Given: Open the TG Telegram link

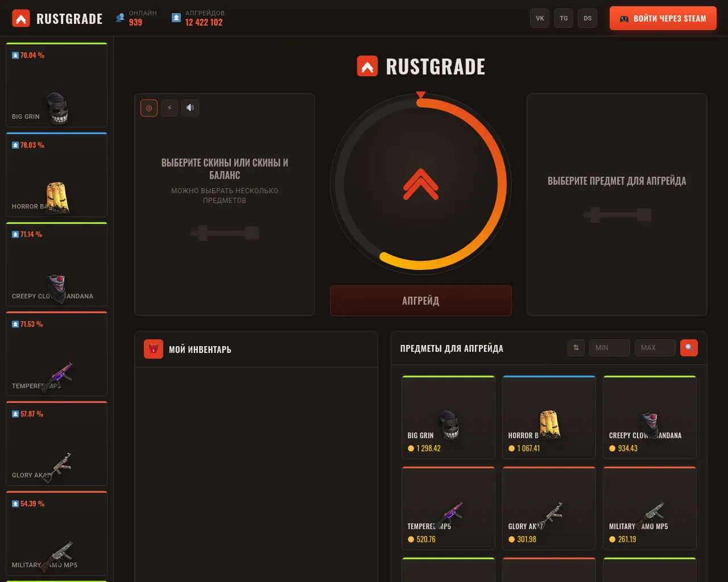Looking at the screenshot, I should pyautogui.click(x=564, y=18).
